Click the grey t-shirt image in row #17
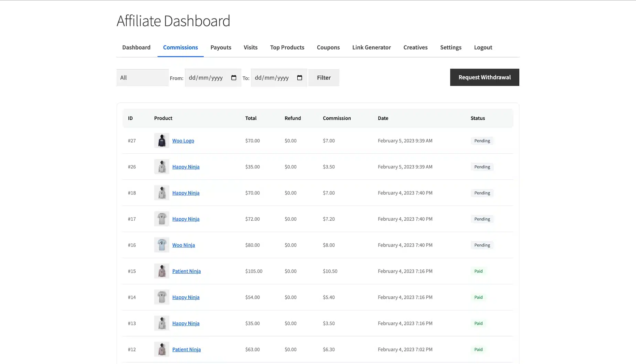Screen dimensions: 636x364 161,219
